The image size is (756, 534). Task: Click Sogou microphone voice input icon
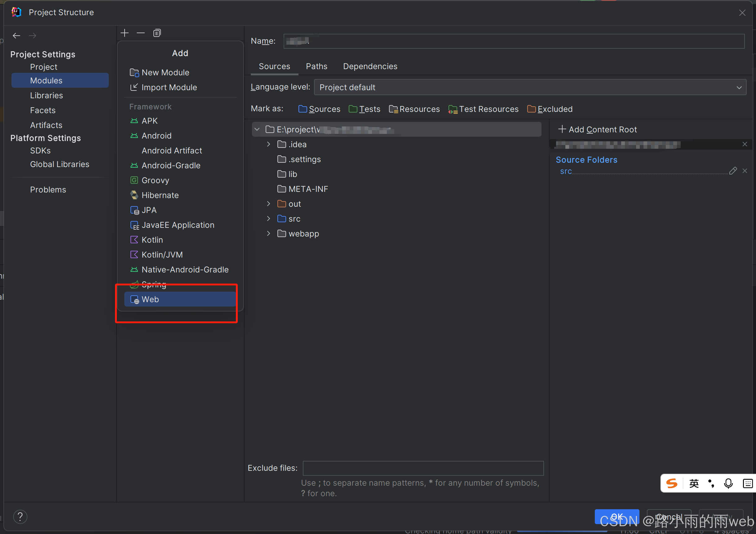[728, 483]
